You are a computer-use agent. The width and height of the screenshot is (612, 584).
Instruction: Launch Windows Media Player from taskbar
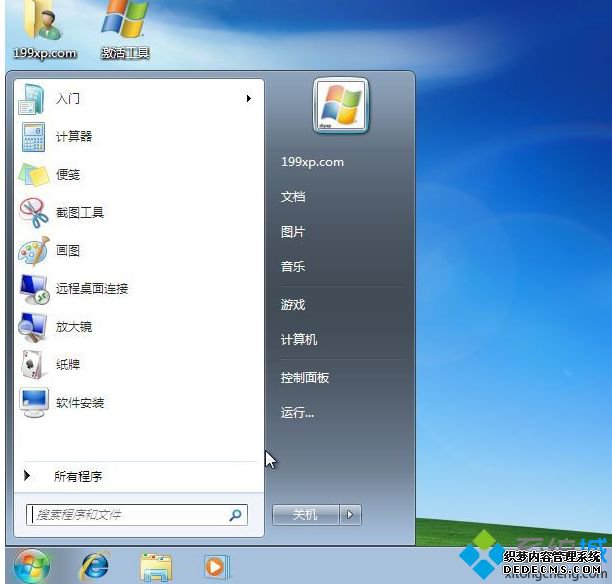pos(216,566)
